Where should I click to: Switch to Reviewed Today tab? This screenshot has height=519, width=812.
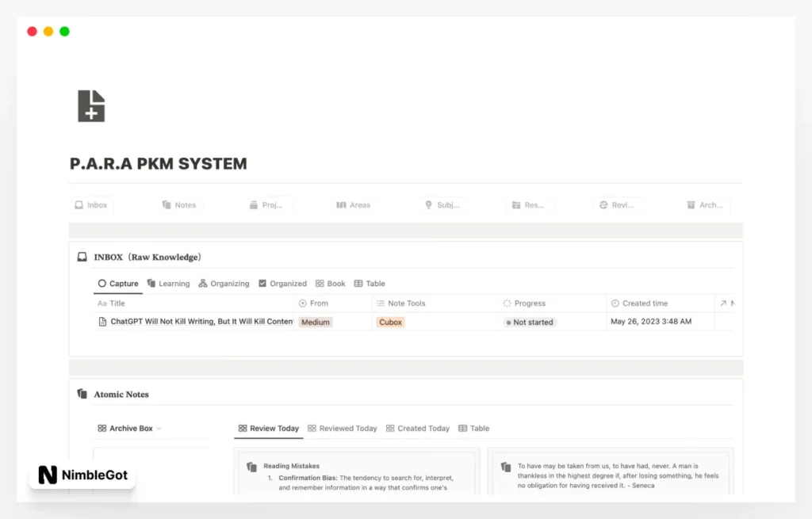point(342,429)
